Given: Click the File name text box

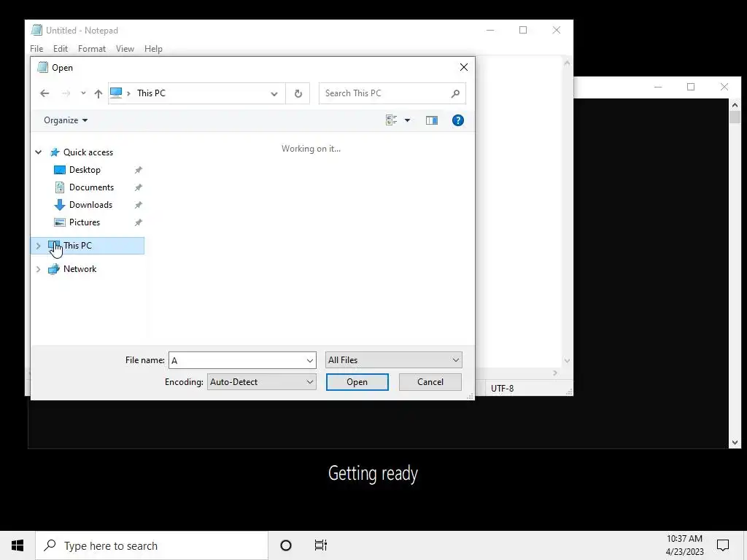Looking at the screenshot, I should coord(236,360).
